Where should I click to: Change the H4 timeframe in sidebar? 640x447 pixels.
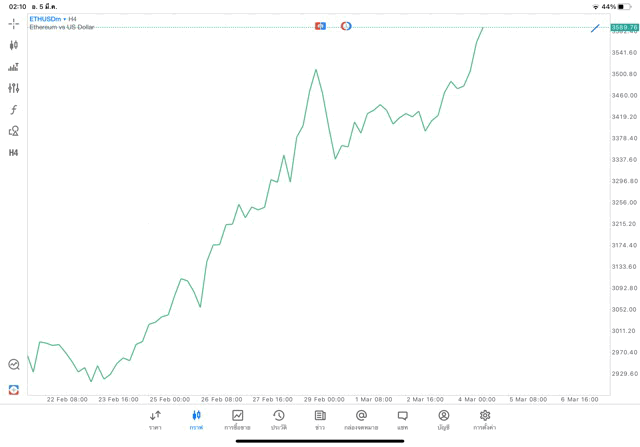(13, 153)
